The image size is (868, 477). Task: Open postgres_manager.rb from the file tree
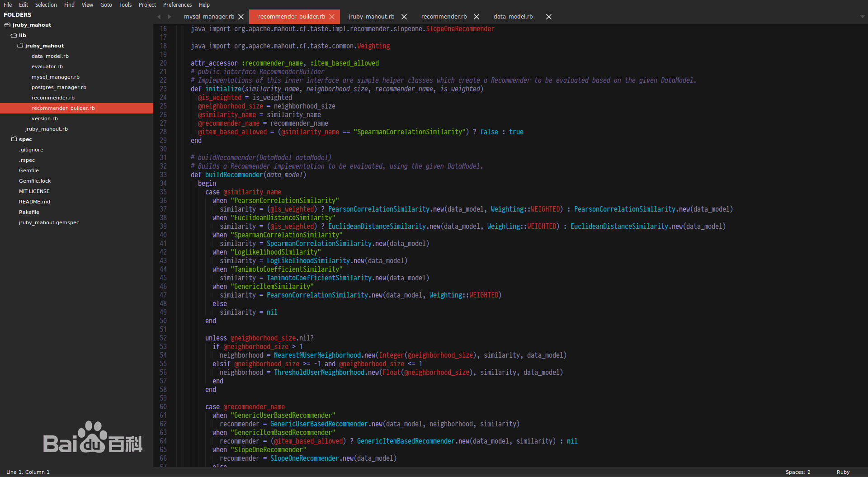point(59,87)
